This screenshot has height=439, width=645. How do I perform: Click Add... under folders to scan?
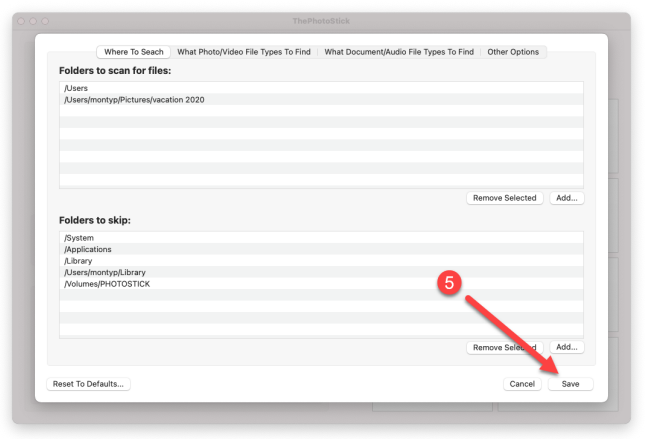(567, 198)
